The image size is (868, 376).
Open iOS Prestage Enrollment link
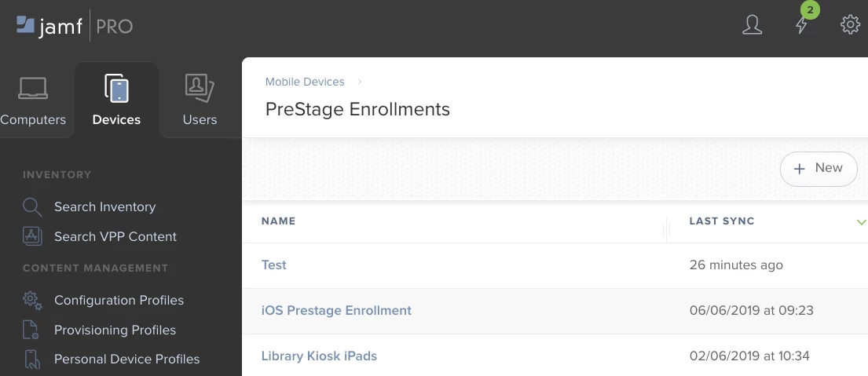click(x=336, y=310)
